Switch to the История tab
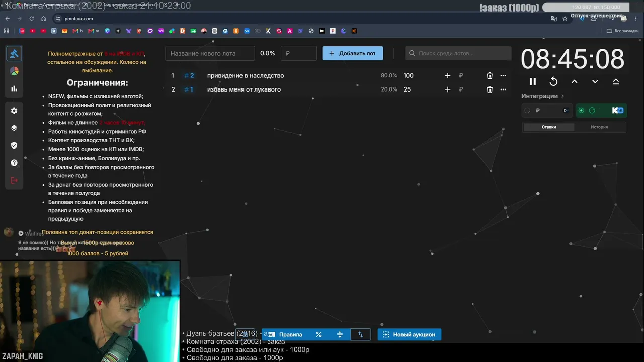The height and width of the screenshot is (362, 644). pos(599,127)
